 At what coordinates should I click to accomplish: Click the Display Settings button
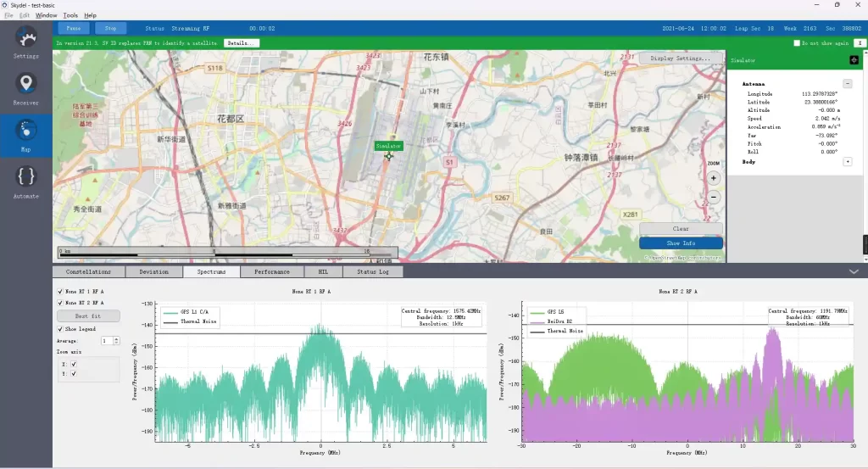(x=681, y=59)
